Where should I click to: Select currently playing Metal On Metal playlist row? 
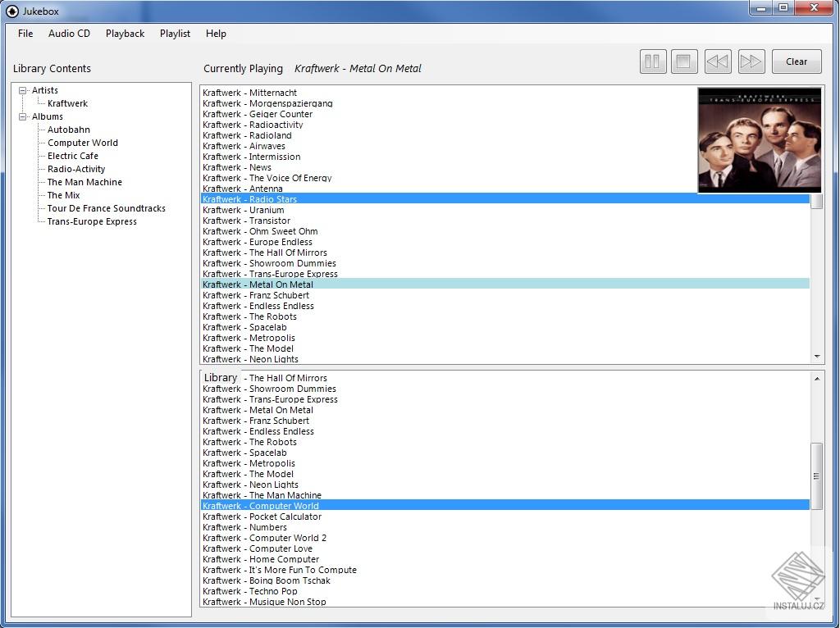[x=505, y=284]
